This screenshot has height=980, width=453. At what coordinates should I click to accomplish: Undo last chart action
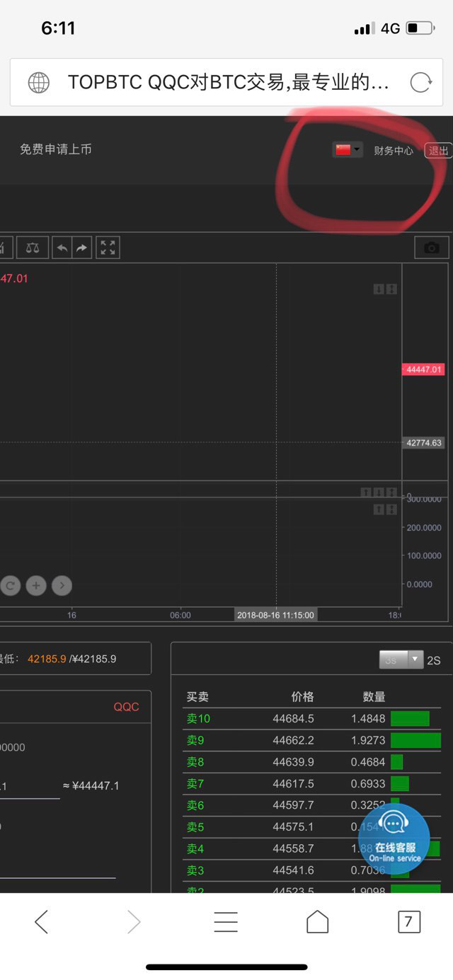62,248
